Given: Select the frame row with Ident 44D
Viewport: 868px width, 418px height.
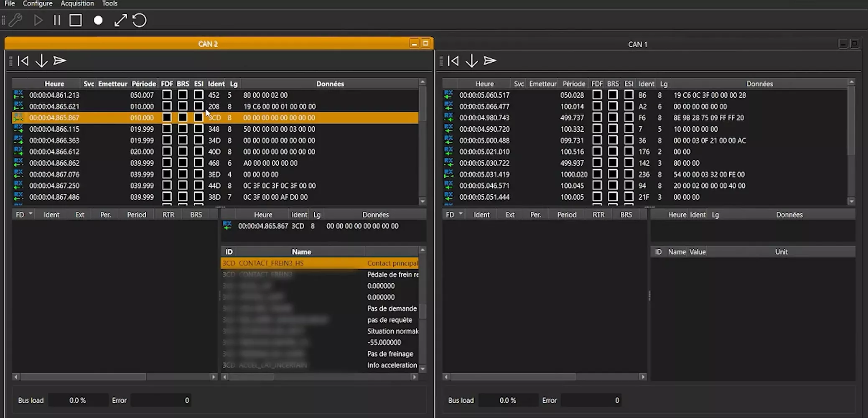Looking at the screenshot, I should [214, 186].
